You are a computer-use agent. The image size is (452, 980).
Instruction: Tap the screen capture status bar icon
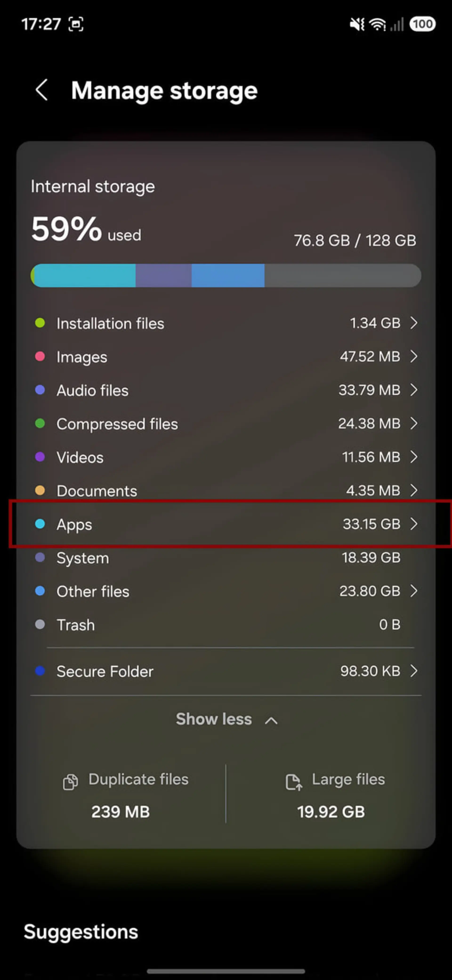76,24
